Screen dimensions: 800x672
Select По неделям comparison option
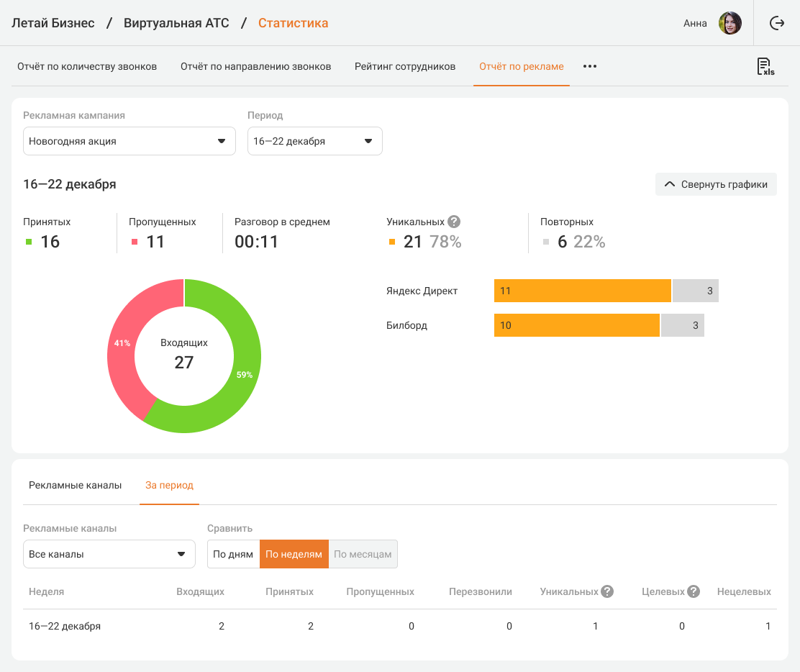point(294,554)
